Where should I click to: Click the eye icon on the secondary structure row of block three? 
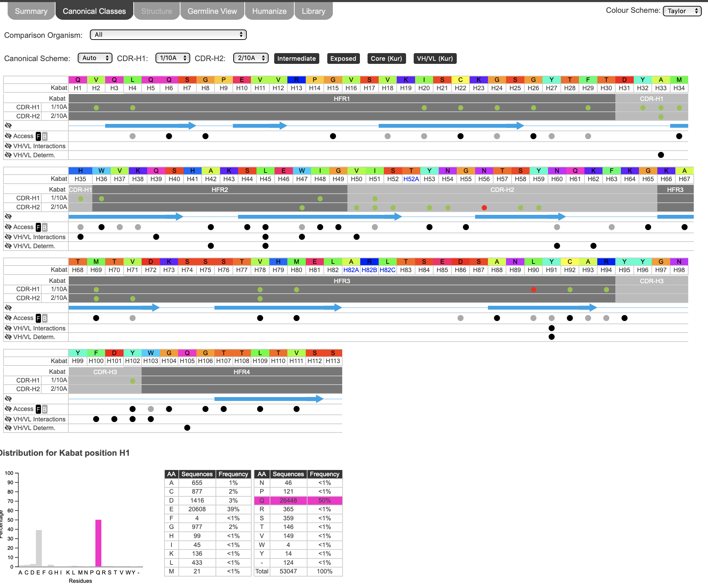pos(8,308)
